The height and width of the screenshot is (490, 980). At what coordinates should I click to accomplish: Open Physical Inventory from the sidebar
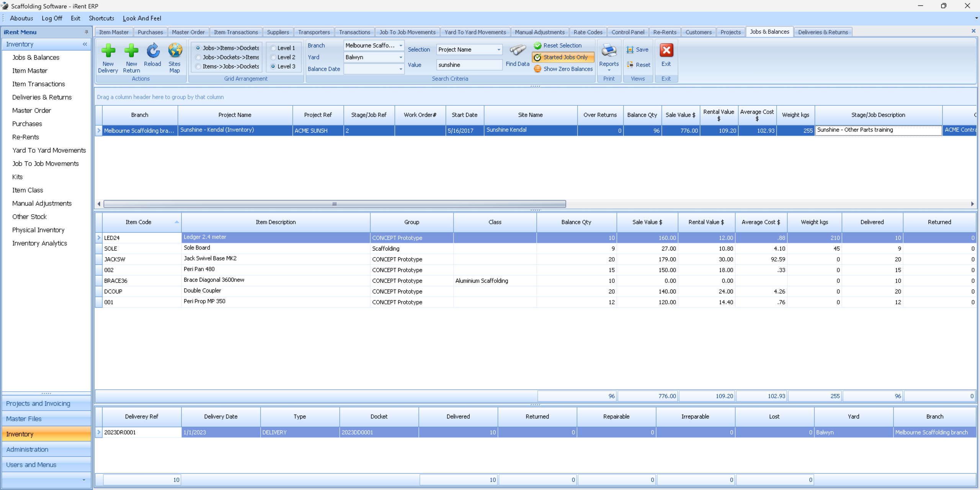click(x=38, y=230)
